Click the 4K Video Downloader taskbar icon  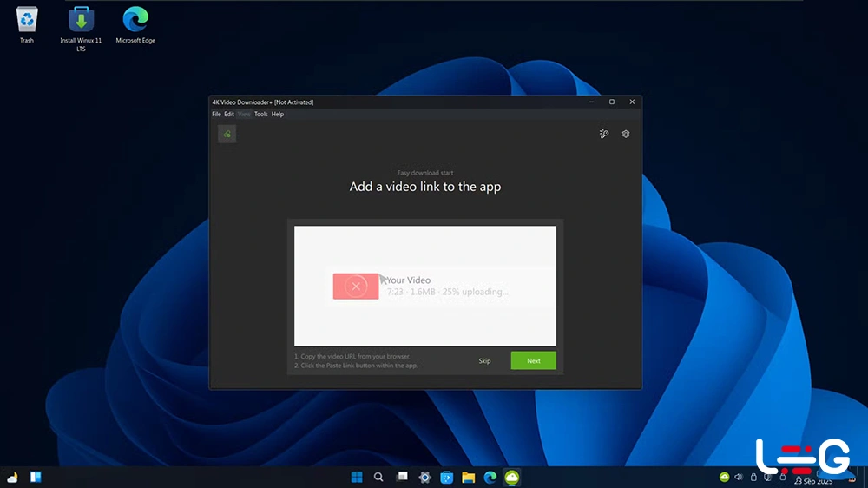512,477
